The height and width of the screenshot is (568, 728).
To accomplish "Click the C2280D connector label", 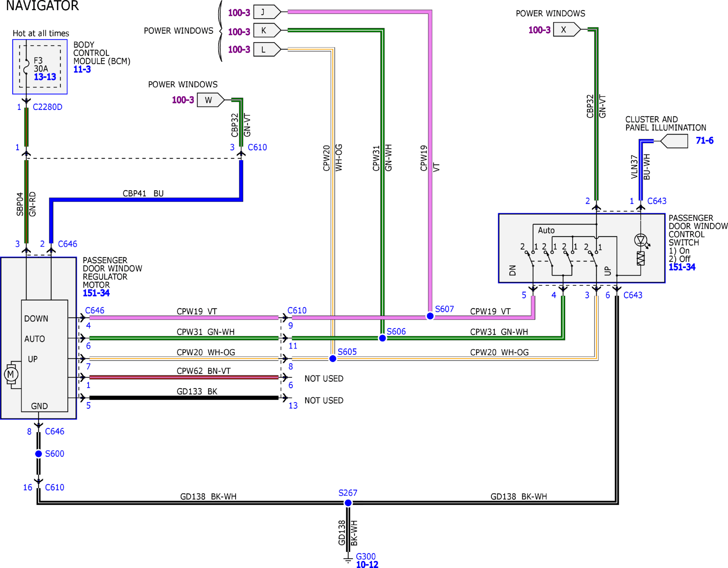I will point(48,107).
